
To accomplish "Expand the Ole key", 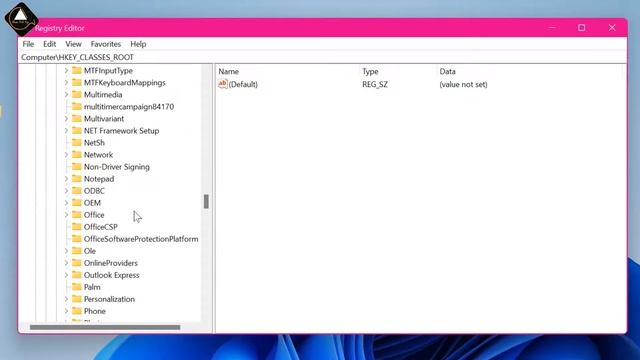I will [66, 251].
